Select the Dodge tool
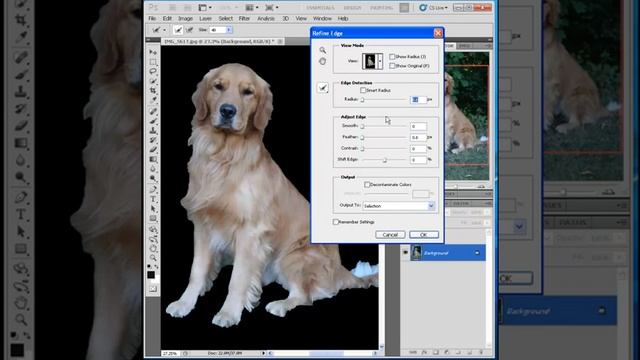Image resolution: width=640 pixels, height=360 pixels. (x=153, y=179)
